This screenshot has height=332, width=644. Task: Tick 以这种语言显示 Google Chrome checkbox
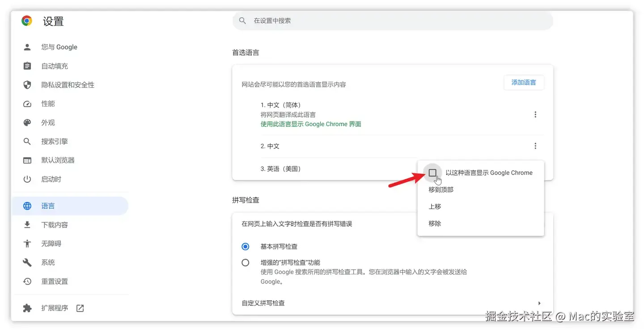pos(432,172)
